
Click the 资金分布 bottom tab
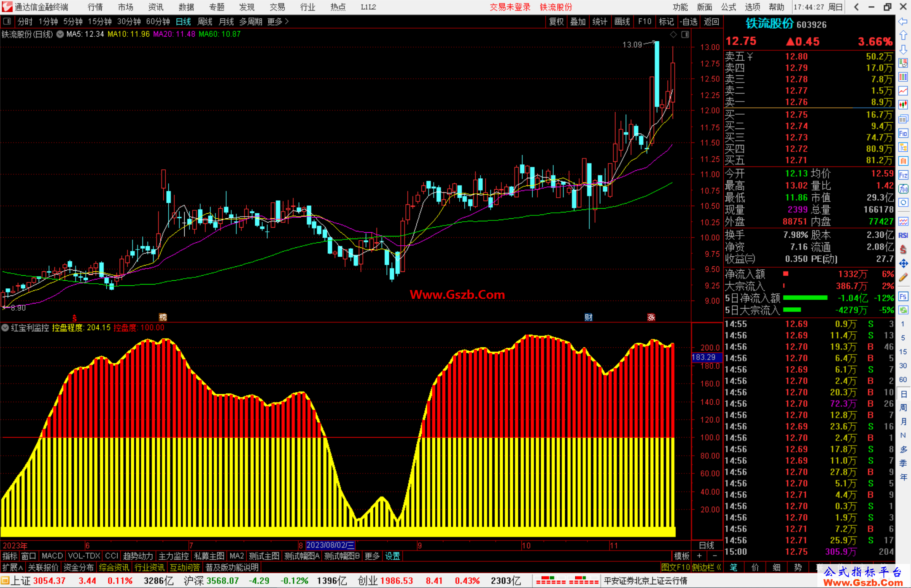78,567
